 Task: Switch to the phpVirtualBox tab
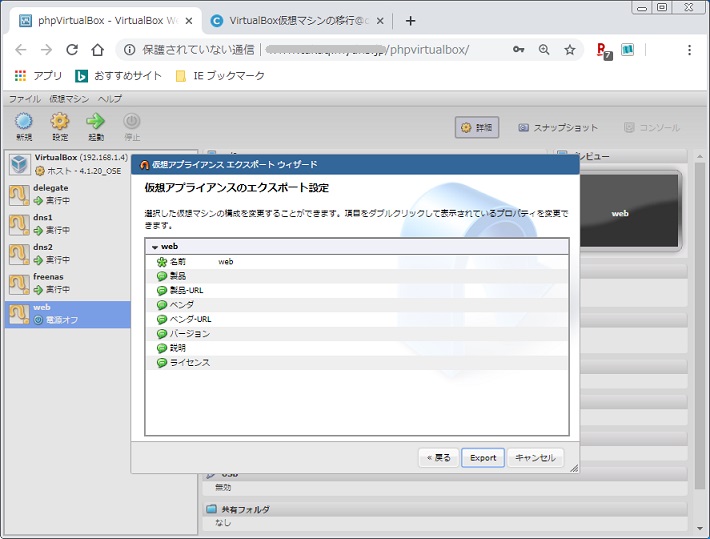tap(106, 21)
